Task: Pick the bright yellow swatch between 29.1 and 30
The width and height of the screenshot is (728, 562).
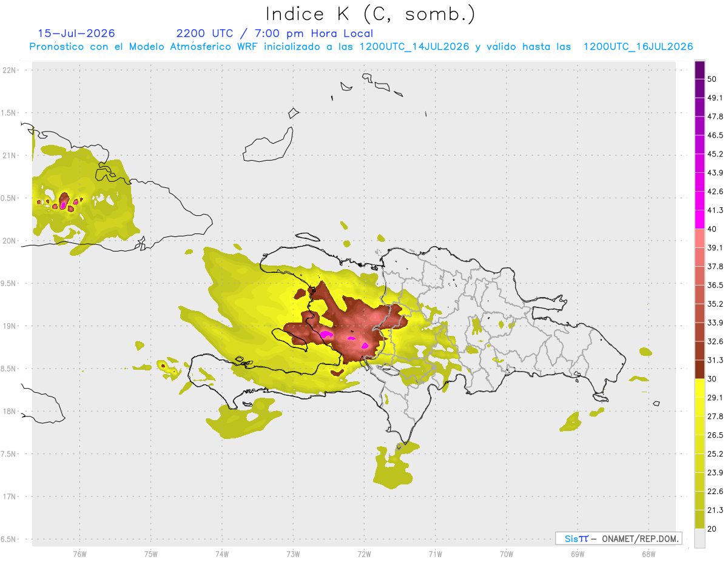Action: 700,388
